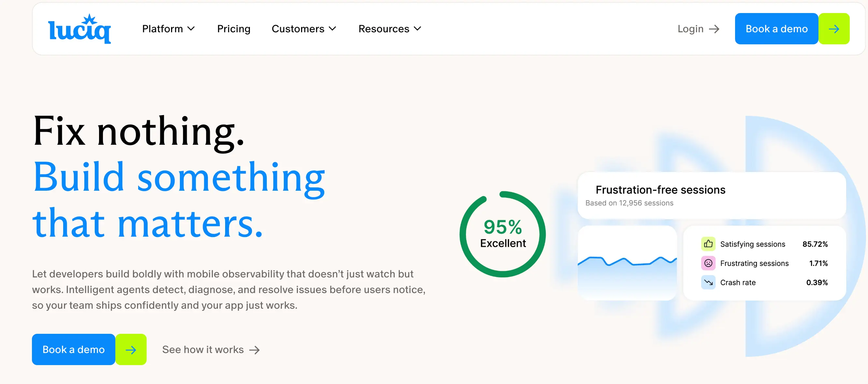Viewport: 868px width, 384px height.
Task: Open the Customers menu item
Action: [297, 29]
